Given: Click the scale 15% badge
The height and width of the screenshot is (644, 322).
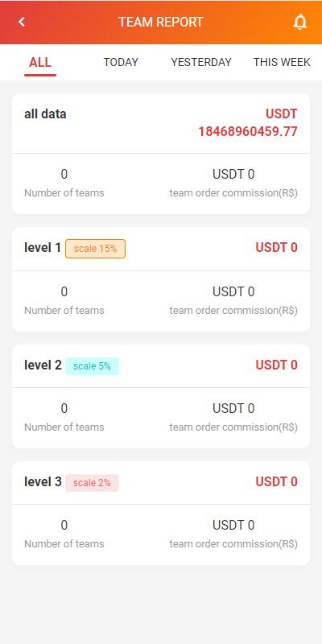Looking at the screenshot, I should tap(95, 249).
